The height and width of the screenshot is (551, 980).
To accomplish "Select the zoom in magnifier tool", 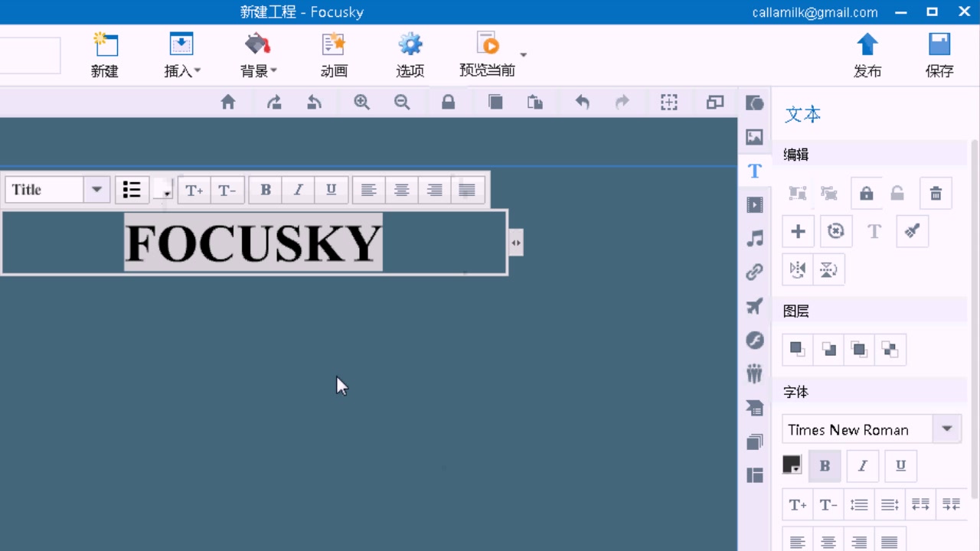I will [x=362, y=102].
